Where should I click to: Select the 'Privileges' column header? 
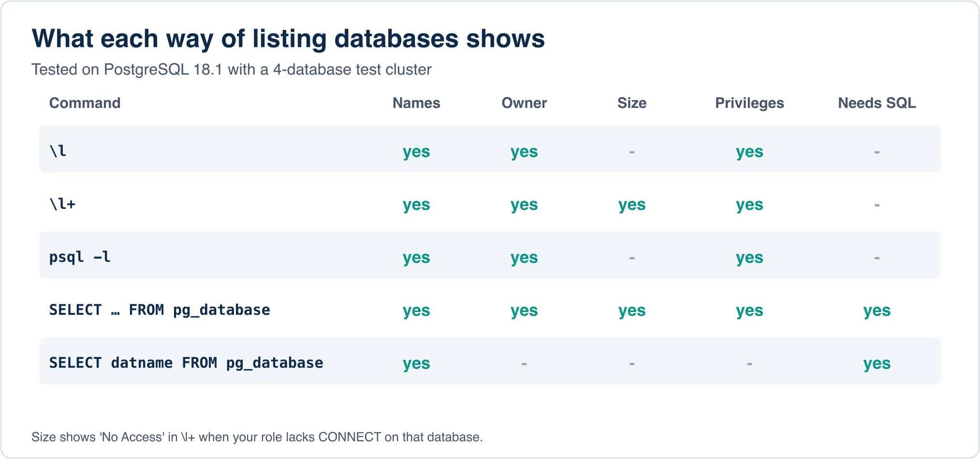click(749, 103)
